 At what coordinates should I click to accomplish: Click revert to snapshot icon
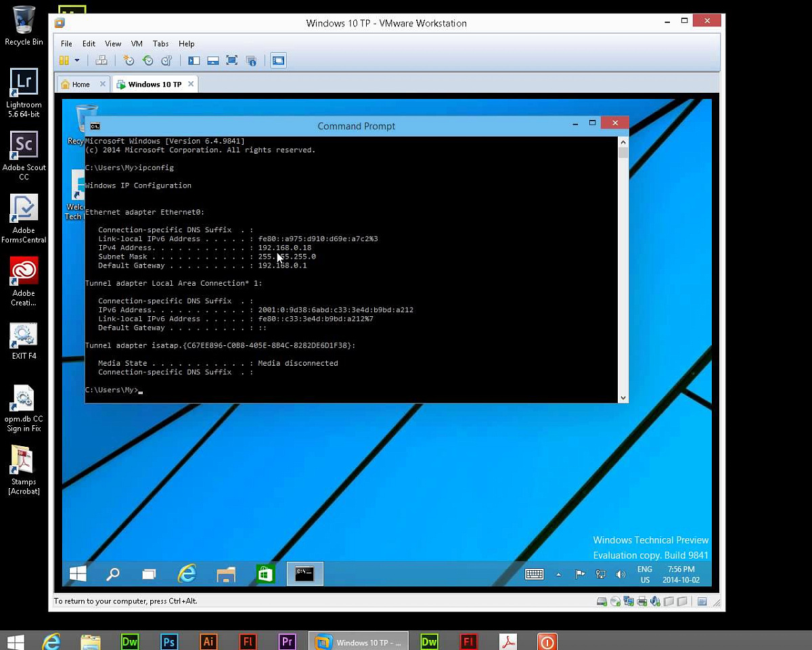pyautogui.click(x=148, y=60)
